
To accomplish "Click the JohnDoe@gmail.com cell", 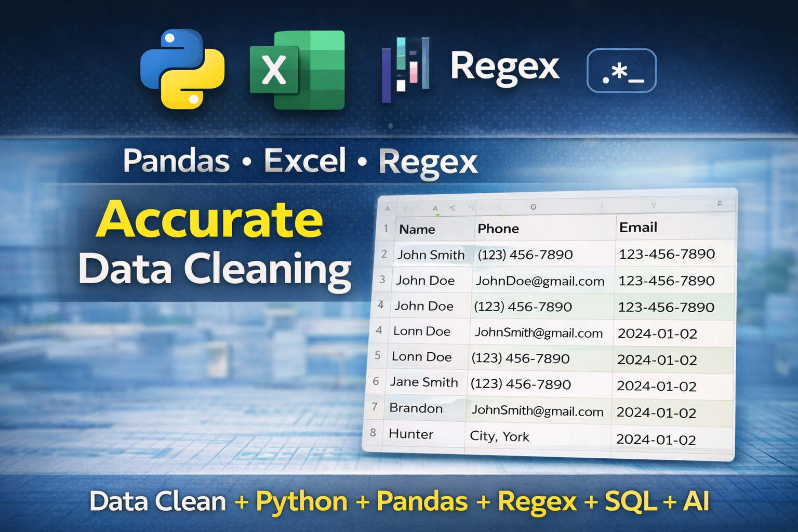I will [x=540, y=281].
